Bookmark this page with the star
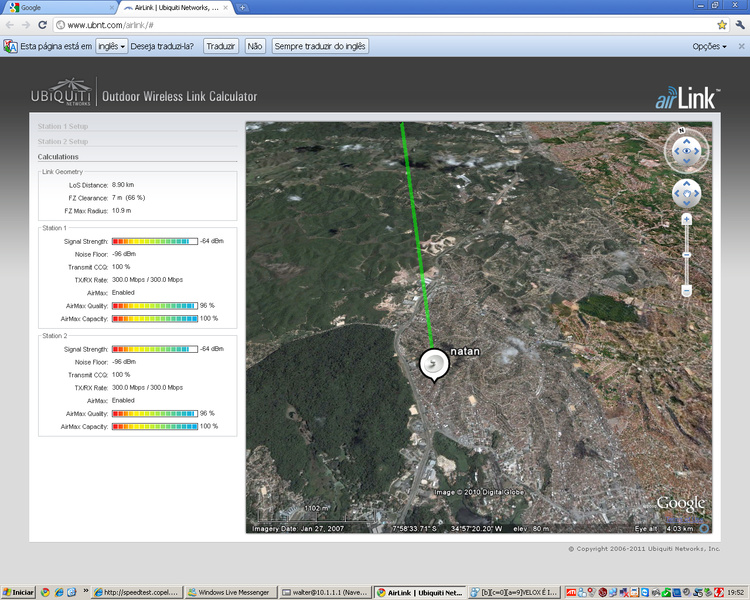Image resolution: width=750 pixels, height=600 pixels. coord(722,25)
